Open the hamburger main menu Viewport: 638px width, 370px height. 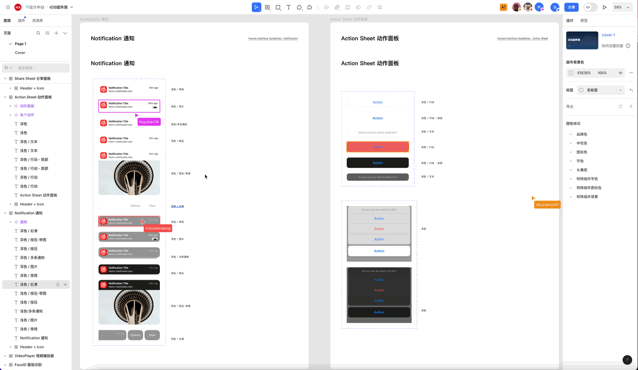coord(8,7)
